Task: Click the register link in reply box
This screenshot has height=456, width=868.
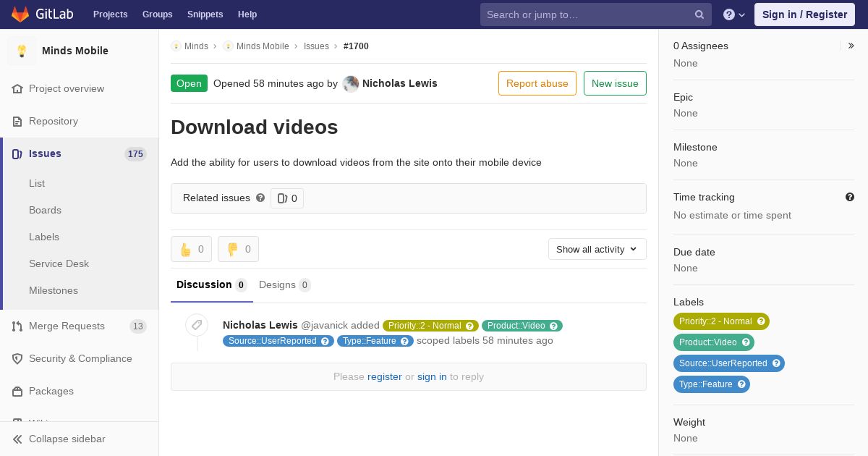Action: click(x=385, y=376)
